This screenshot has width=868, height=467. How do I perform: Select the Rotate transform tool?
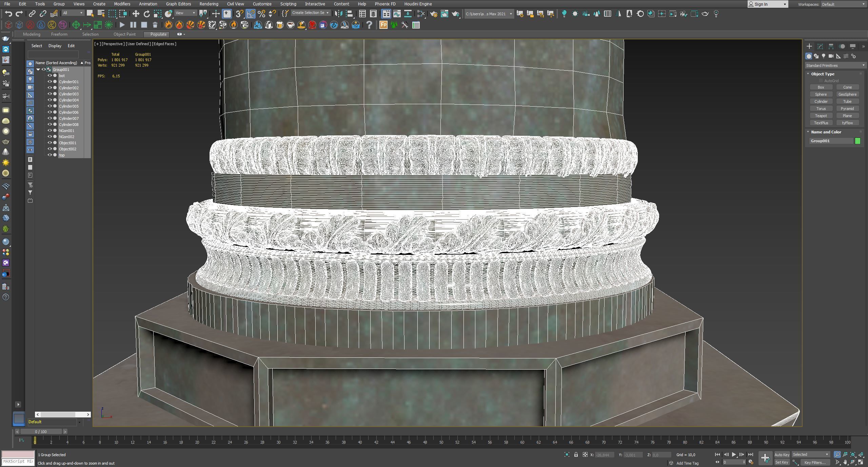coord(146,14)
